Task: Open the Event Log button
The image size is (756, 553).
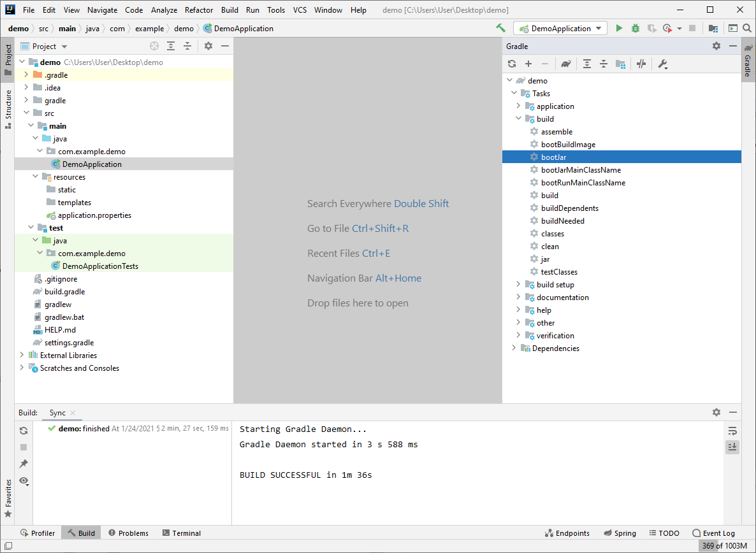Action: 713,533
